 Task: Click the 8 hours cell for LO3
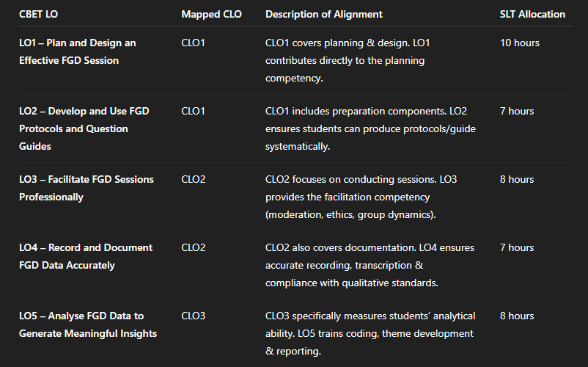coord(517,179)
